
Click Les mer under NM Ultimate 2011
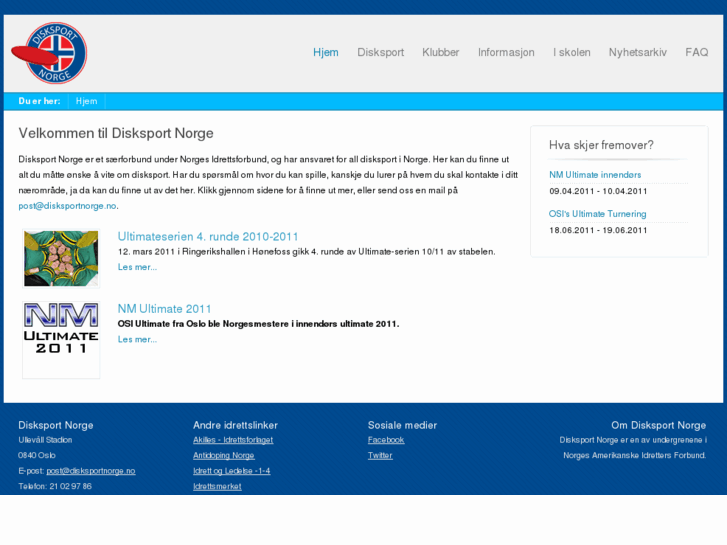tap(137, 340)
